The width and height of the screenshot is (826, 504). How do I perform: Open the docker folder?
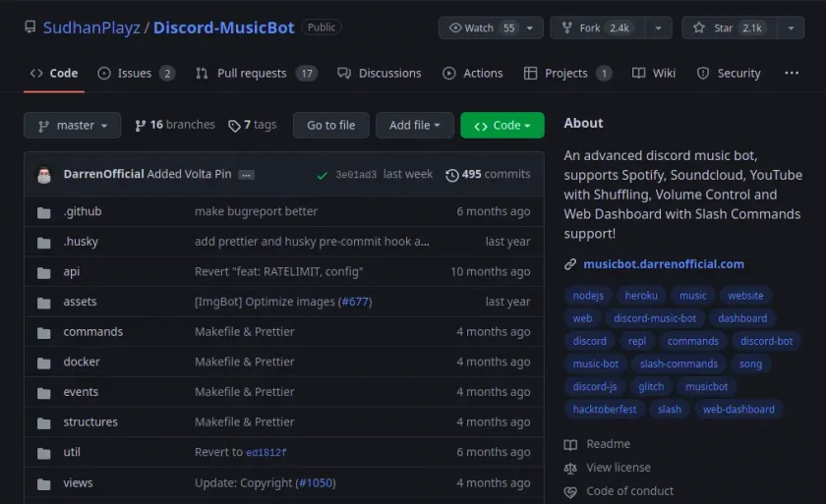click(x=82, y=362)
